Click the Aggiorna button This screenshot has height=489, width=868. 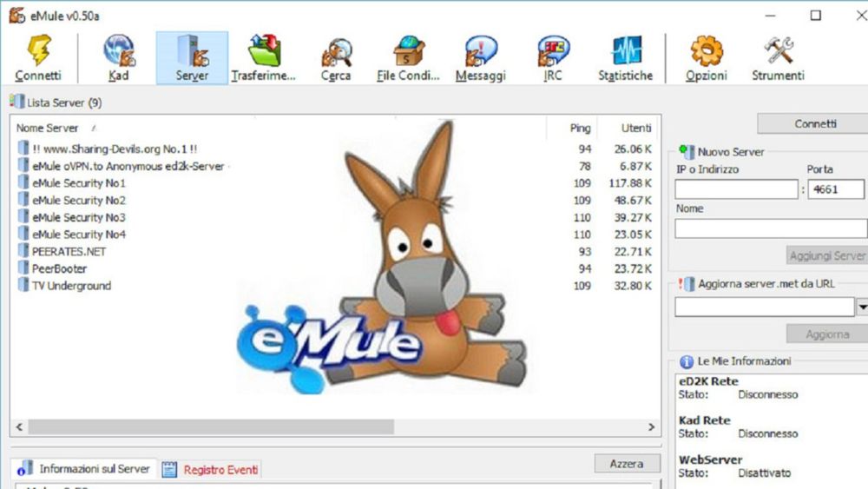click(x=827, y=334)
